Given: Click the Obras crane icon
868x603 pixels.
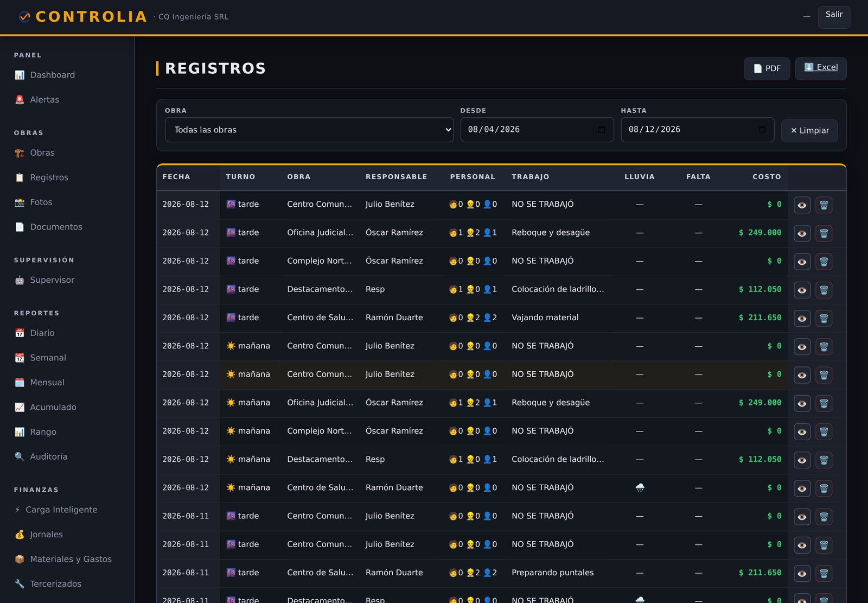Looking at the screenshot, I should coord(20,153).
